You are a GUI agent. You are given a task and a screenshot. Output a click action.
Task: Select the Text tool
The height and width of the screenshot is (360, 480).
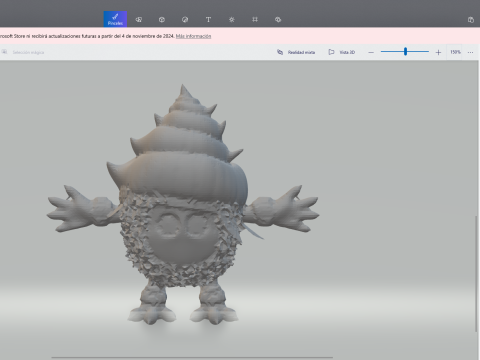[x=208, y=20]
